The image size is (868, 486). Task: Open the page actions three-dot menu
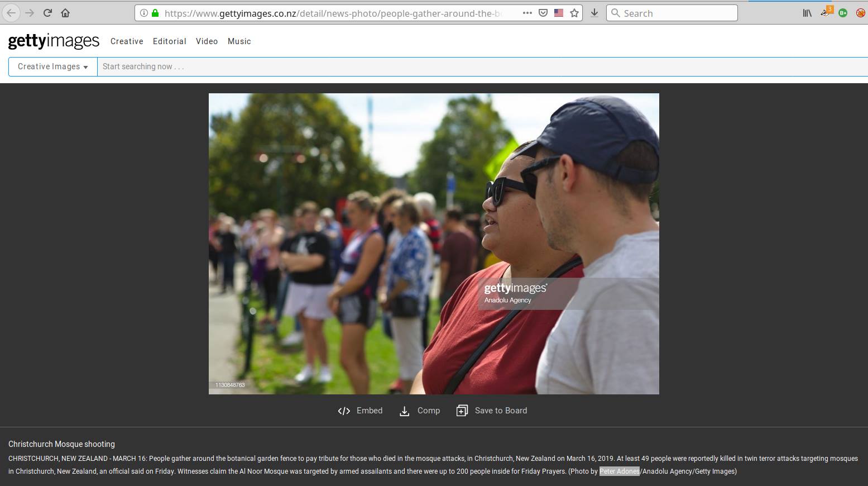point(527,13)
